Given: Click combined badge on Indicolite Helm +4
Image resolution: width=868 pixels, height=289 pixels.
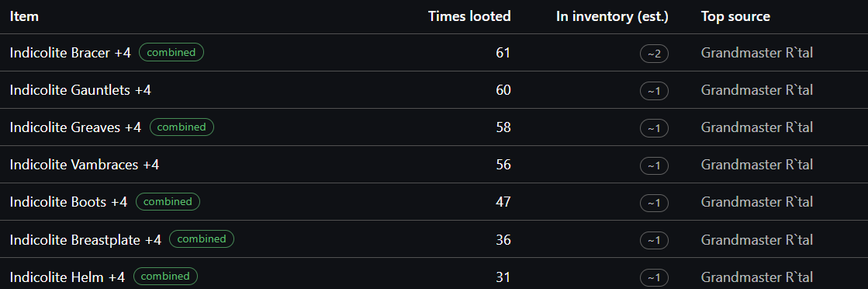Looking at the screenshot, I should [x=165, y=277].
